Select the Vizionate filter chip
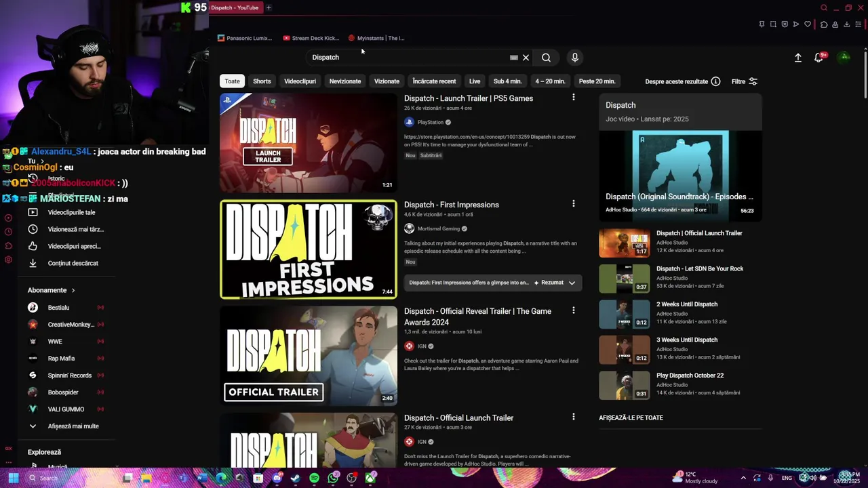The image size is (868, 488). pos(387,81)
